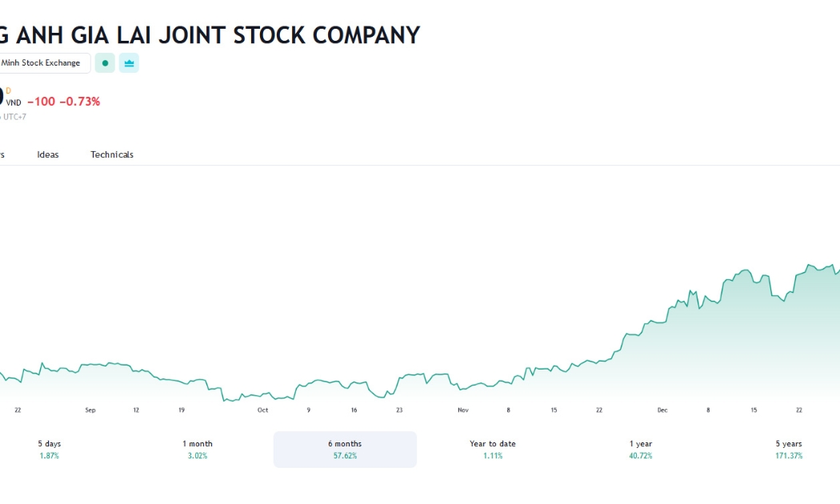Click the Oct label on chart axis
The width and height of the screenshot is (840, 504).
pos(262,410)
